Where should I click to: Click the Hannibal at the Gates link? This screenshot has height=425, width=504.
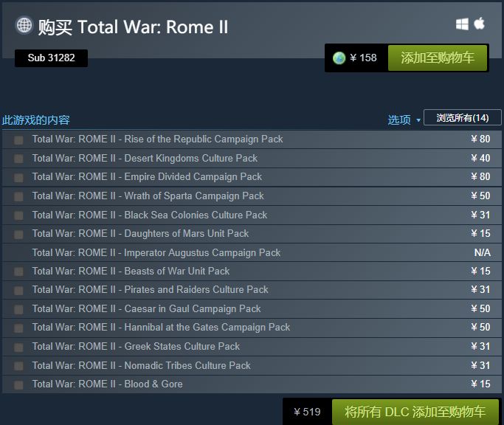[x=161, y=328]
